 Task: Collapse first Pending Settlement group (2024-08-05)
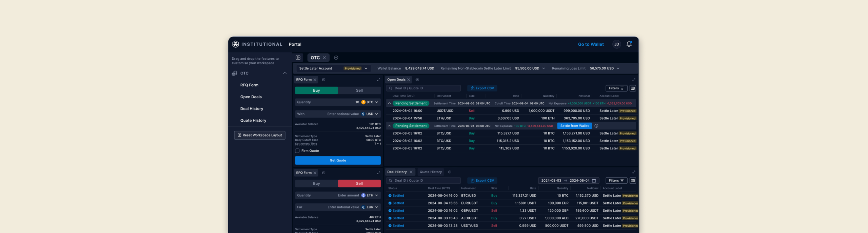click(389, 104)
